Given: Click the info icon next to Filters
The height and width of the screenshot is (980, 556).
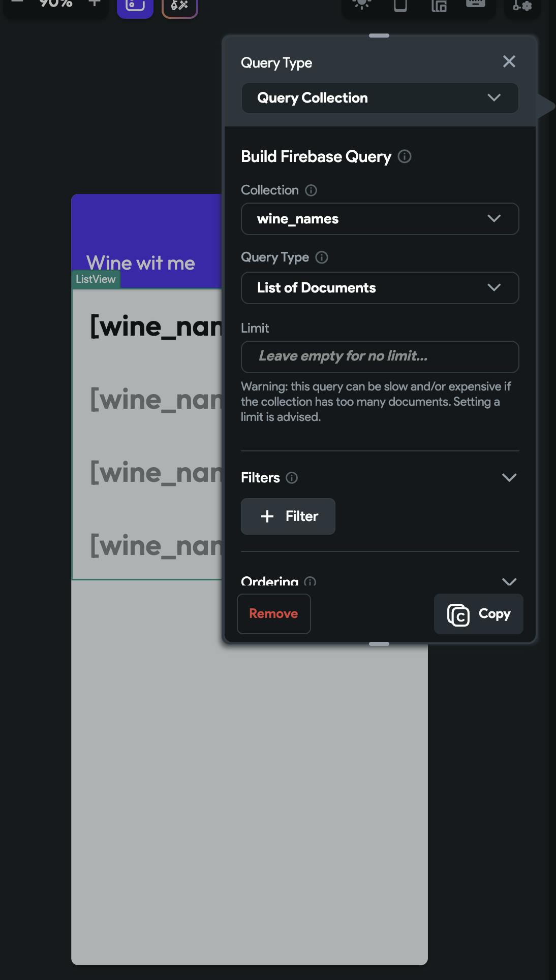Looking at the screenshot, I should (292, 478).
